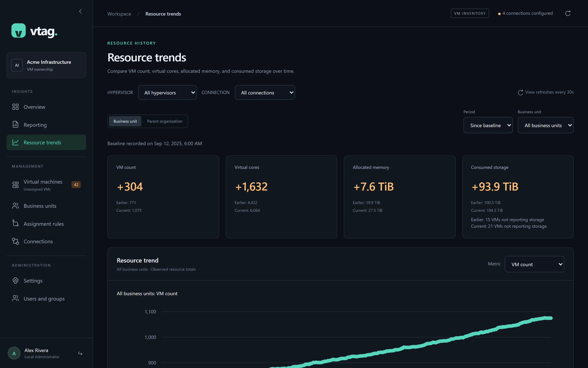
Task: Click the vtag logo icon
Action: (x=18, y=31)
